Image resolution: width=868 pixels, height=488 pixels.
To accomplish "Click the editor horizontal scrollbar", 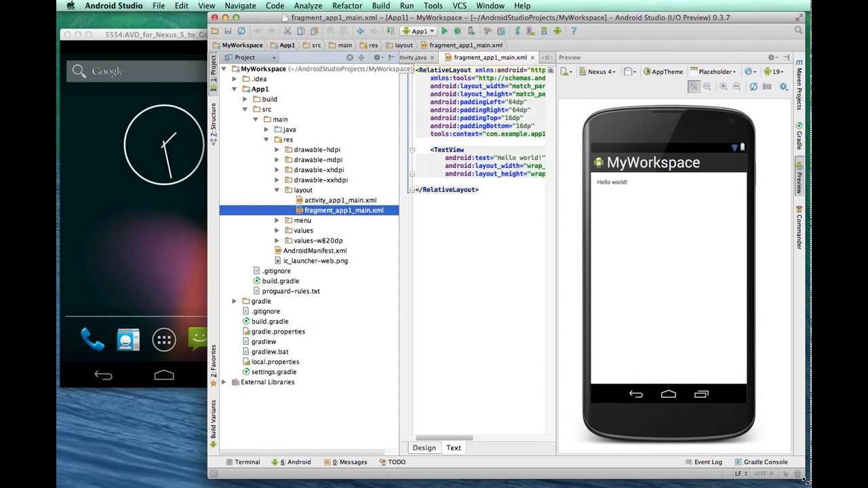I will point(443,438).
